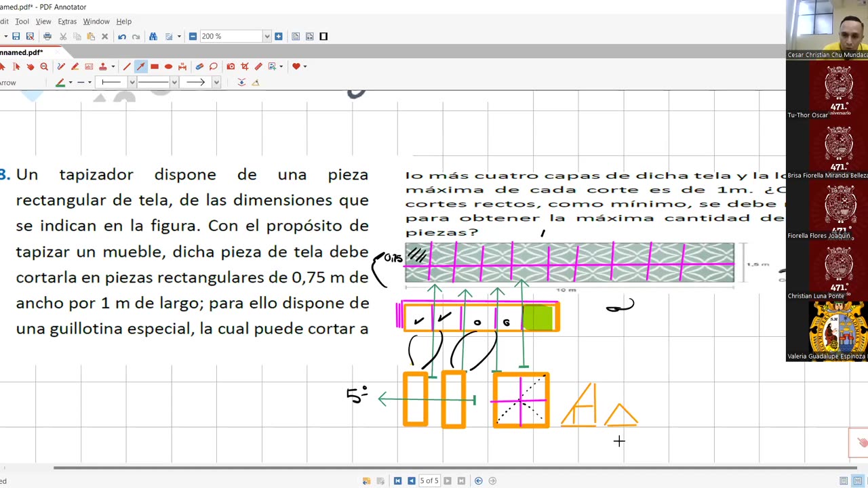Select the Arrow drawing tool

coord(140,66)
